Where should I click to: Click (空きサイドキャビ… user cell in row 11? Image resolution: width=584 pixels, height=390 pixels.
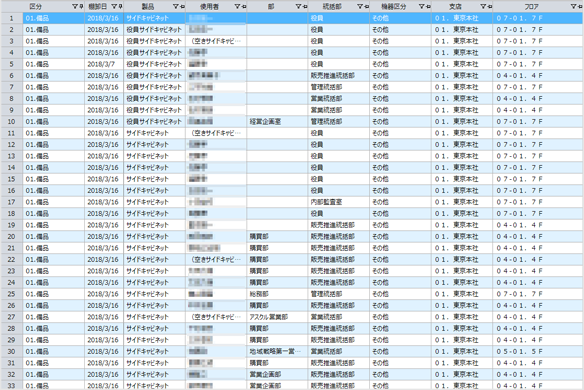(x=216, y=133)
